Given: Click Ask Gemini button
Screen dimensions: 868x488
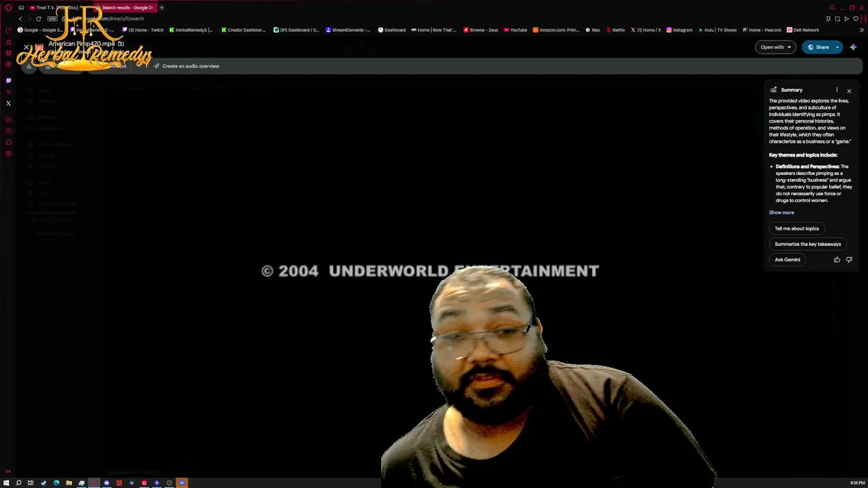Looking at the screenshot, I should click(787, 260).
